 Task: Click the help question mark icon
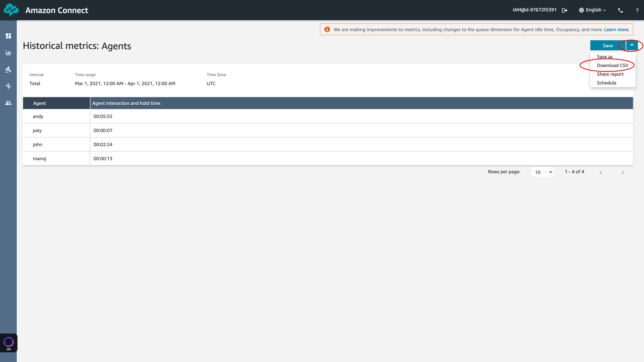click(x=637, y=10)
